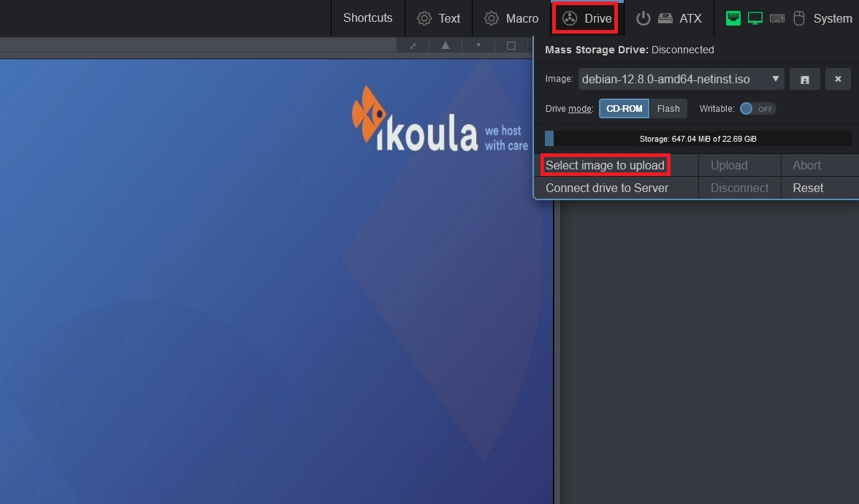Click the triangle icon in the stream window bar
The height and width of the screenshot is (504, 859).
tap(446, 45)
